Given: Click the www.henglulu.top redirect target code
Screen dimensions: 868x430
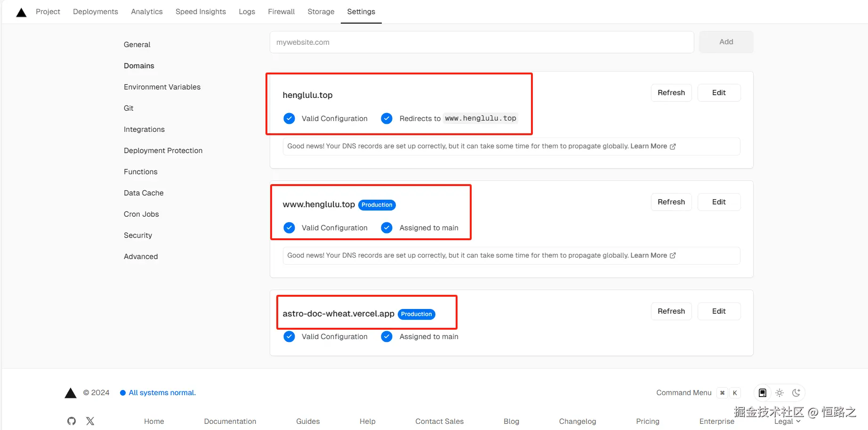Looking at the screenshot, I should 481,118.
